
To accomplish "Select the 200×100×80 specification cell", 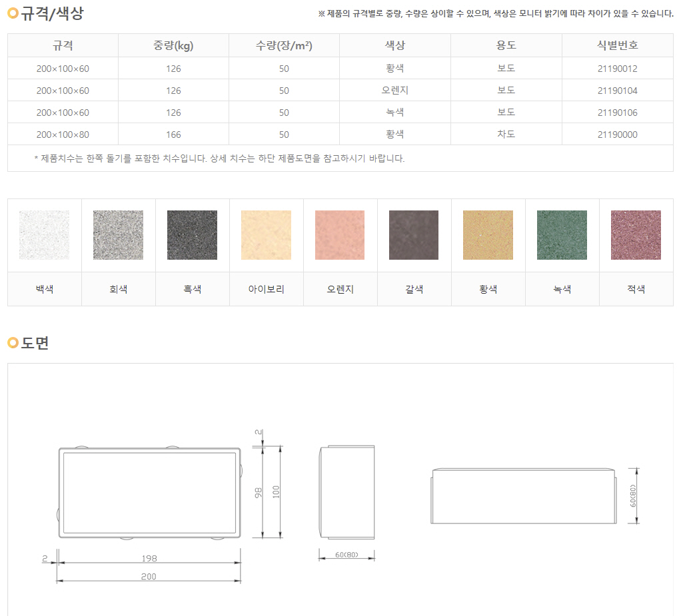I will click(62, 135).
